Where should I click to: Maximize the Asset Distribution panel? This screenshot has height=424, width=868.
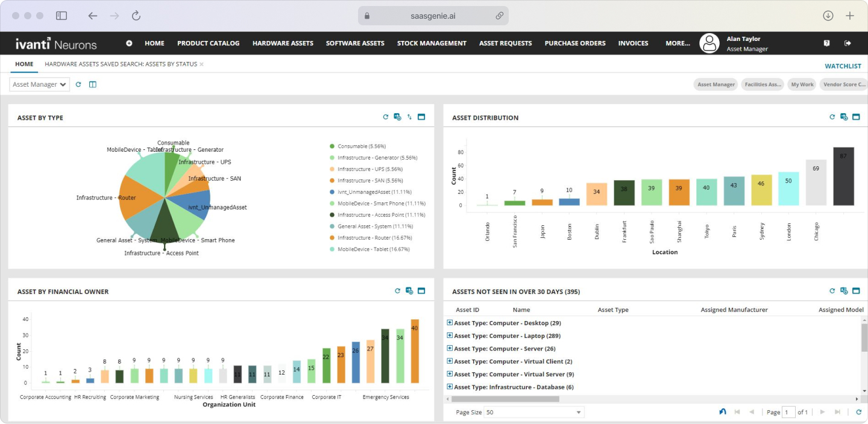pos(856,117)
